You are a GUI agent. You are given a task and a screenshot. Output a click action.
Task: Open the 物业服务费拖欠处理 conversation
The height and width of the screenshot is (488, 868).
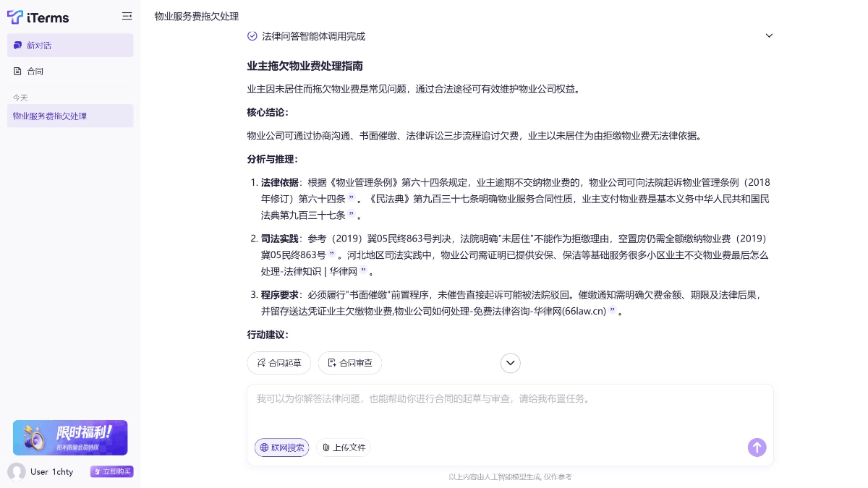[x=70, y=116]
